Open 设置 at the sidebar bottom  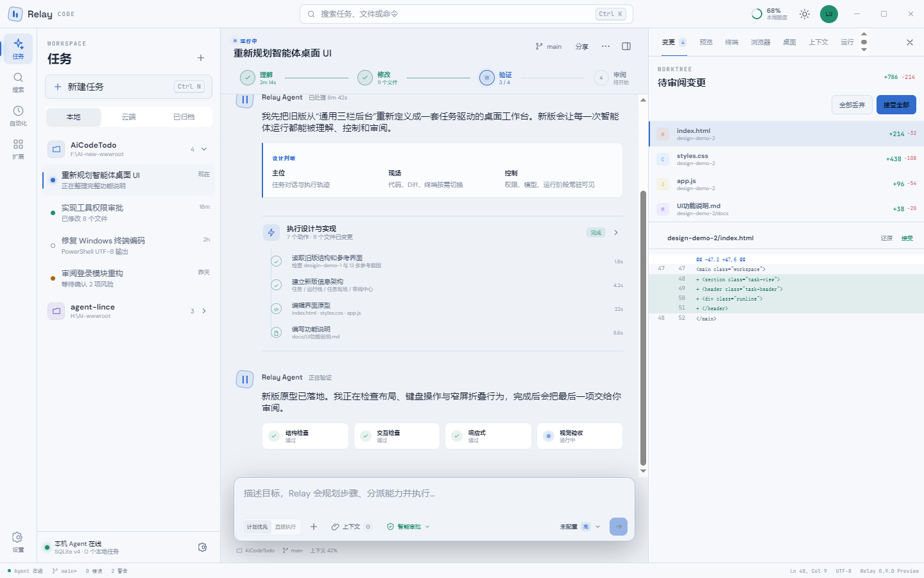coord(18,541)
